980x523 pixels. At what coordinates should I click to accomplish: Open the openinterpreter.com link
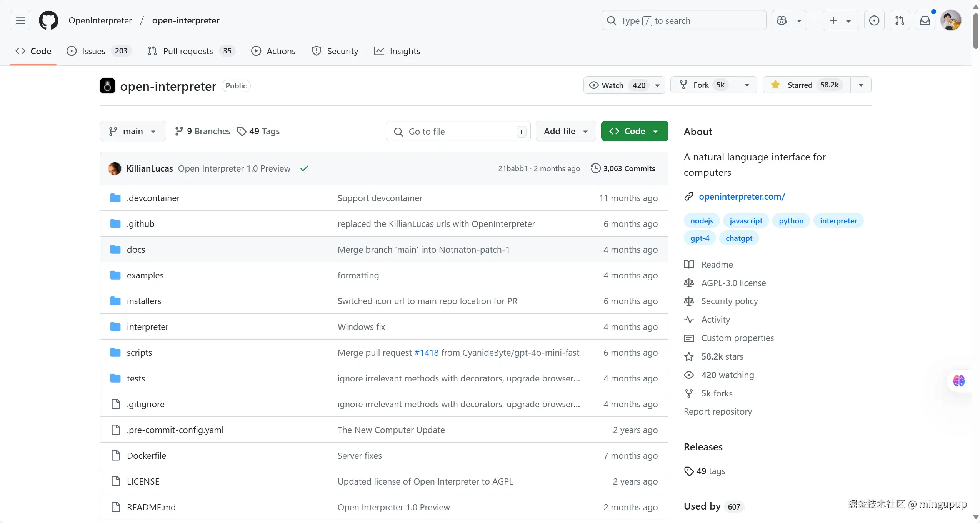[742, 197]
